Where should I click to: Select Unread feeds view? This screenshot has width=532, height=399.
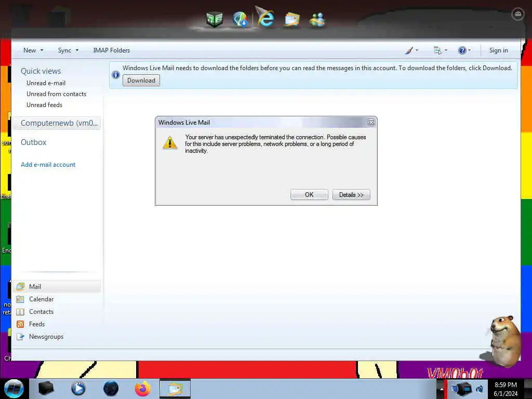click(x=45, y=105)
